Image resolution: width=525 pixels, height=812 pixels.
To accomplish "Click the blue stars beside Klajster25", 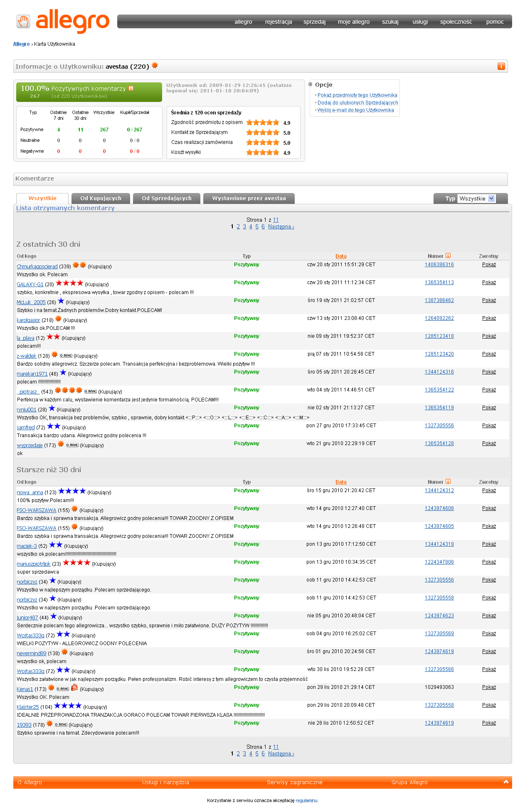I will coord(68,706).
